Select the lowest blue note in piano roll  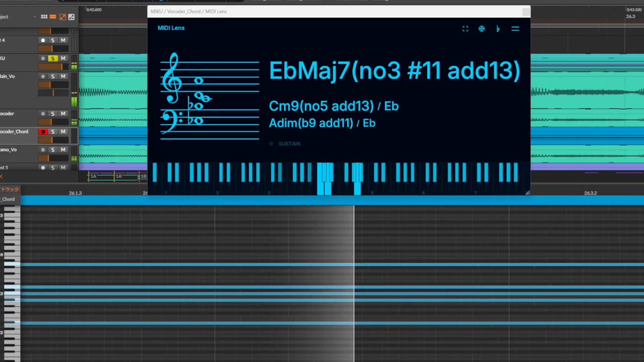(332, 323)
